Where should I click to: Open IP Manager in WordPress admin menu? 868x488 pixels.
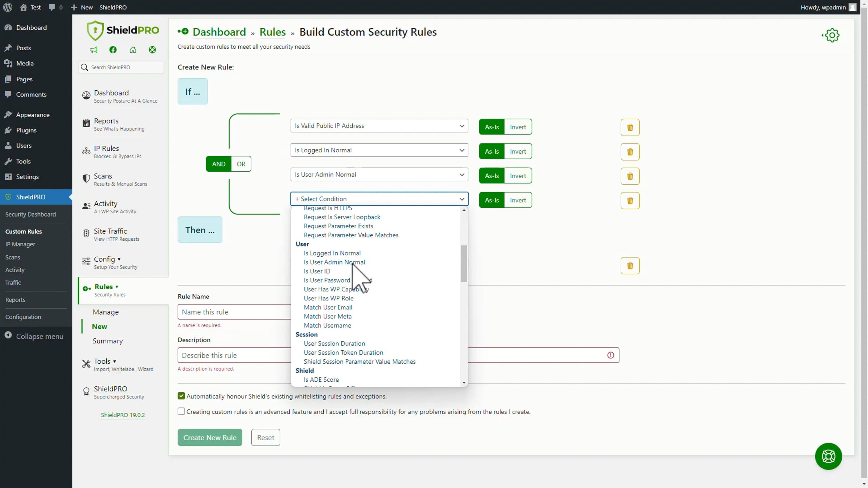click(20, 244)
